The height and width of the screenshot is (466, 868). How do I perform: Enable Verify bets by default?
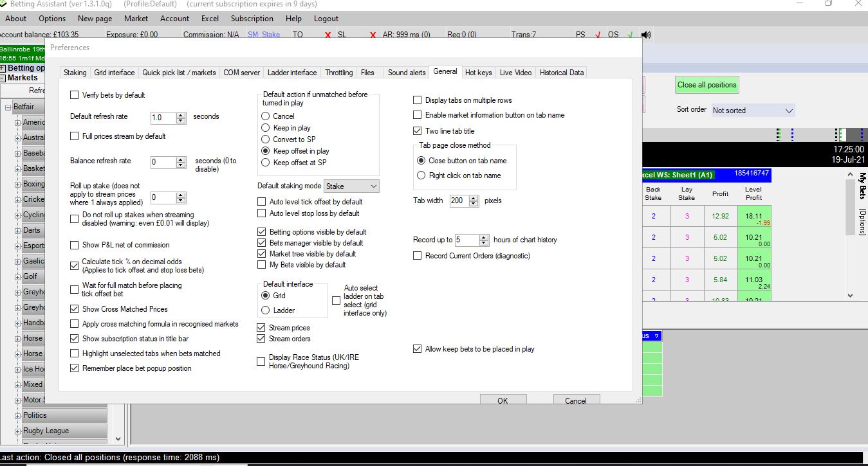coord(75,95)
